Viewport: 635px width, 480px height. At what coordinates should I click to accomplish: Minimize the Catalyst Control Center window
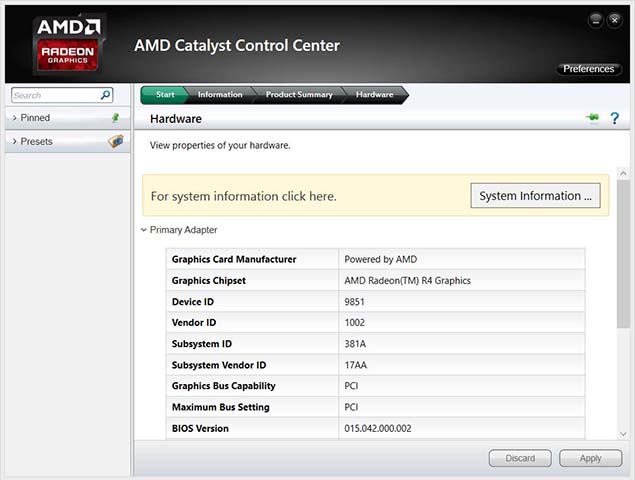(596, 20)
